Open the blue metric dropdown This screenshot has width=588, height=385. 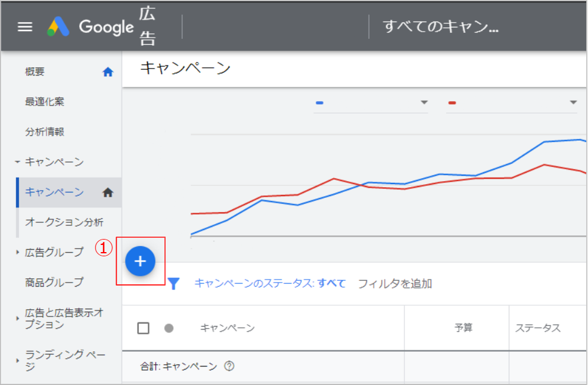371,103
